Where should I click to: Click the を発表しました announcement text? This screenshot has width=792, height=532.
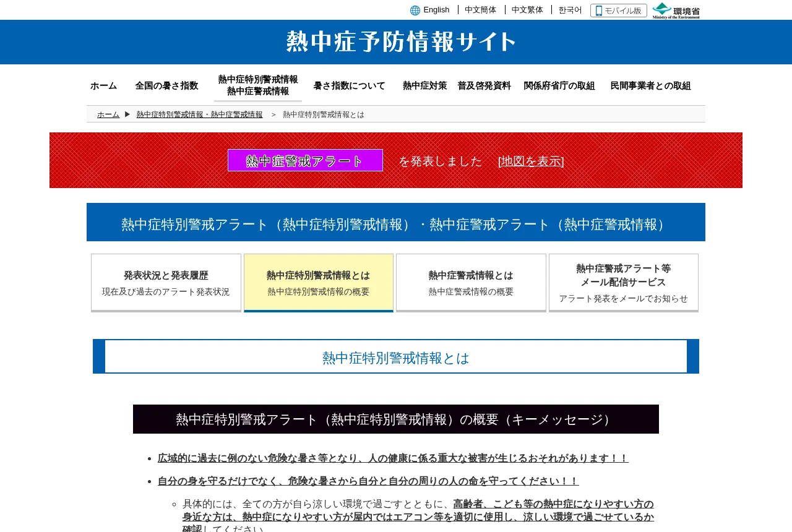tap(441, 161)
